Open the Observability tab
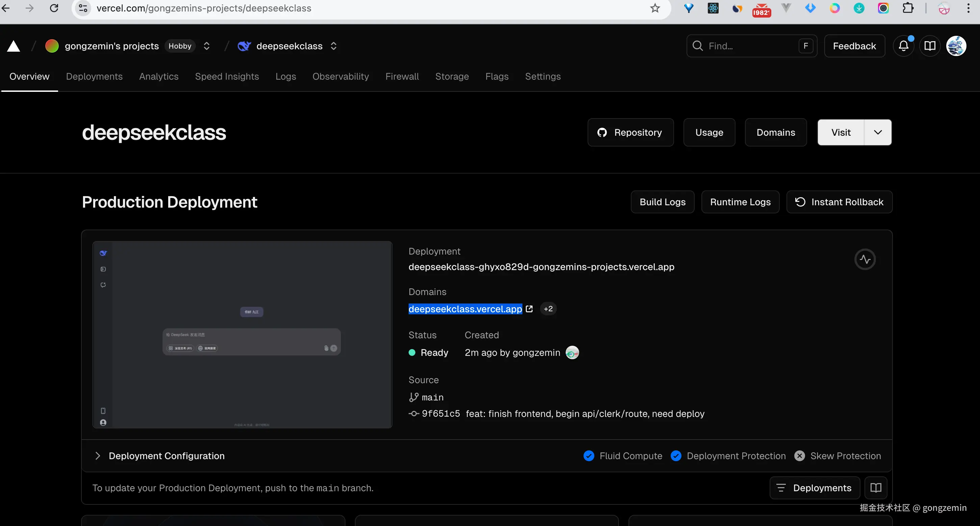Image resolution: width=980 pixels, height=526 pixels. (340, 76)
